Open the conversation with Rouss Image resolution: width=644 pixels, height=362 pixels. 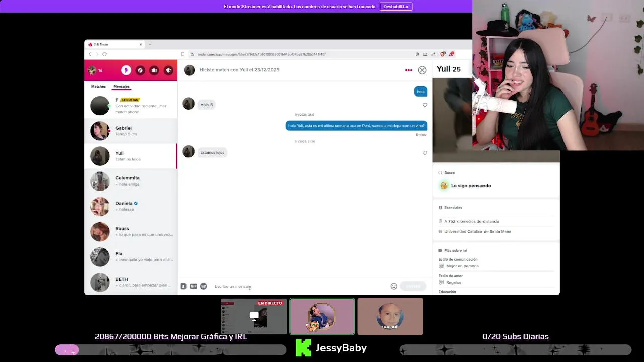[x=131, y=231]
